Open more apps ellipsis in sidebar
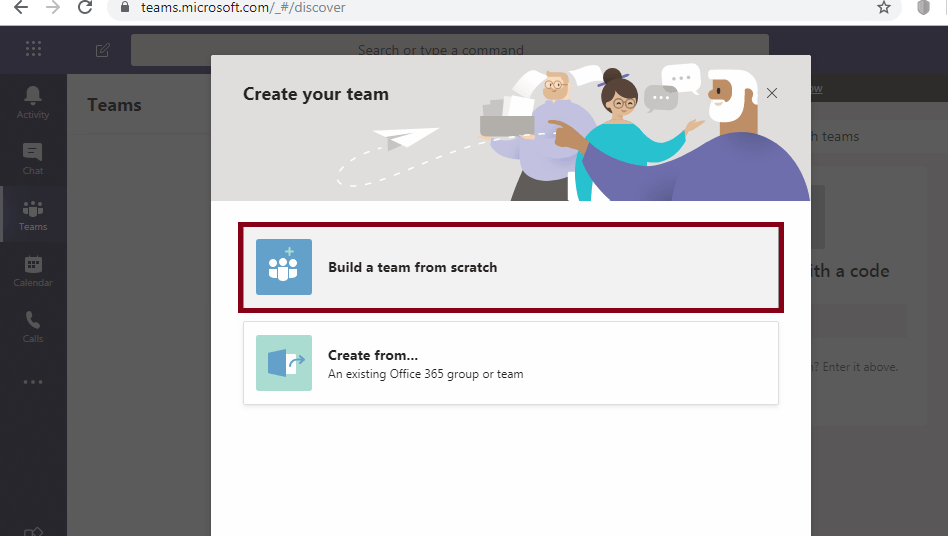948x536 pixels. [33, 382]
